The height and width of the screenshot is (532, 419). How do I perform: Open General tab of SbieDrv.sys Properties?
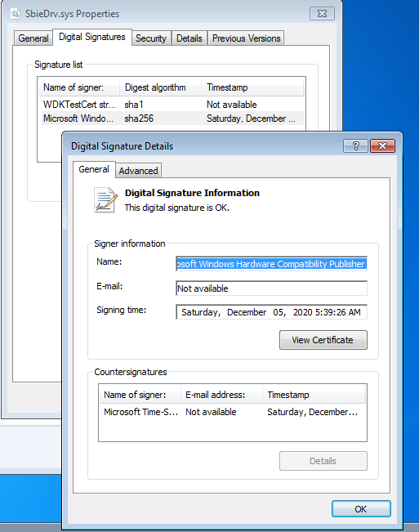click(33, 38)
